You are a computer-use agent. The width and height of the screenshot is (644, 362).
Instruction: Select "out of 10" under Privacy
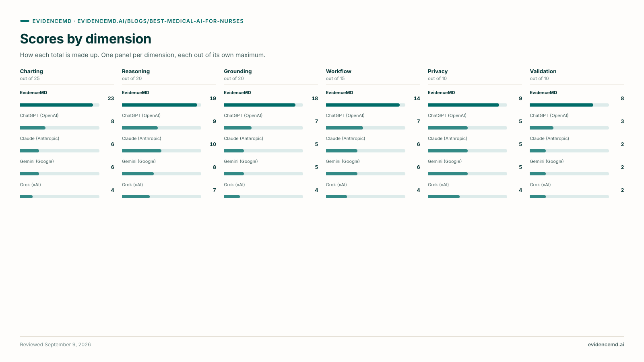(x=437, y=79)
